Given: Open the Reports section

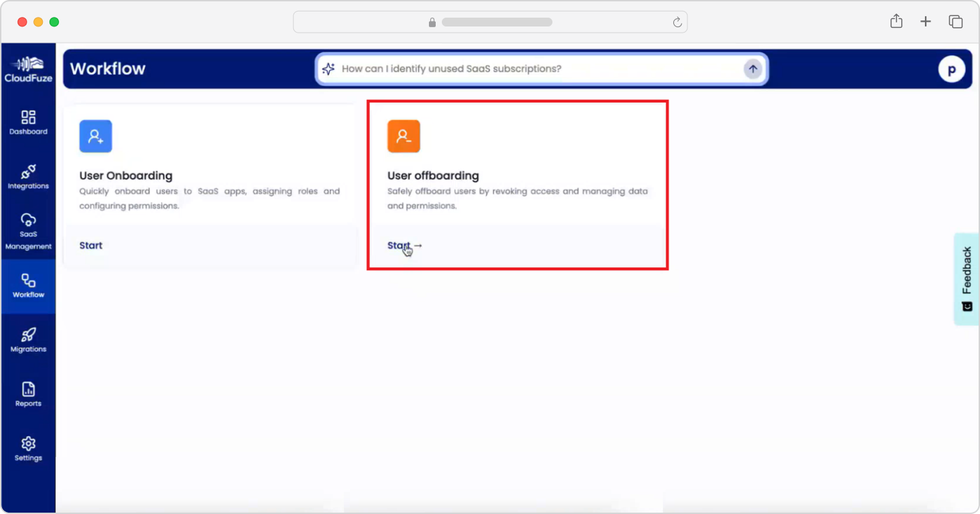Looking at the screenshot, I should (x=29, y=394).
